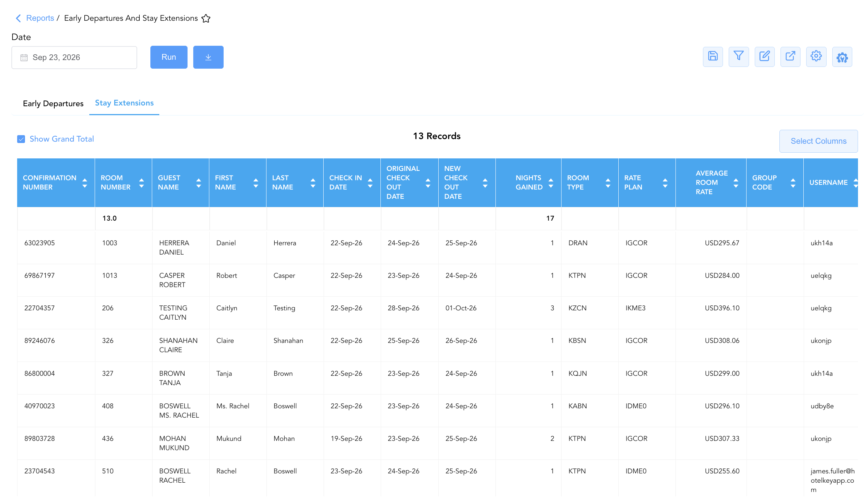Click the edit pencil icon in toolbar
The height and width of the screenshot is (502, 868).
coord(764,56)
